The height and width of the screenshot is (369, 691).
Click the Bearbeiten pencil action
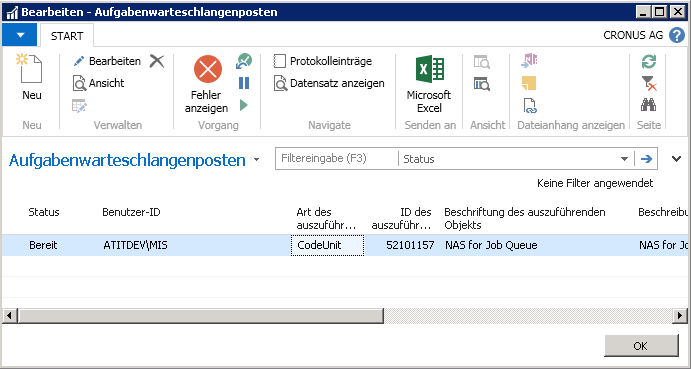tap(107, 61)
